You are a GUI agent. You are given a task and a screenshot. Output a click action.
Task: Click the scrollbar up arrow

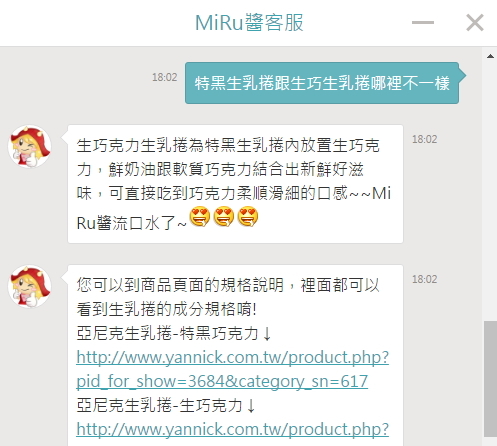click(490, 56)
